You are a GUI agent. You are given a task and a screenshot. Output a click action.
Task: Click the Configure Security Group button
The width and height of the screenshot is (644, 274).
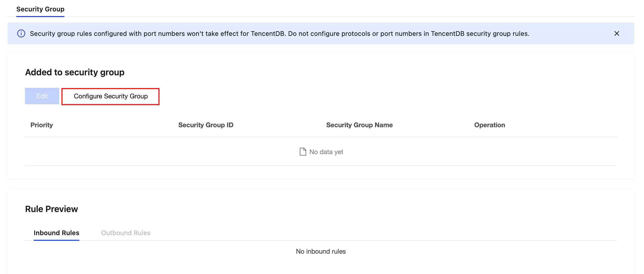[x=111, y=96]
